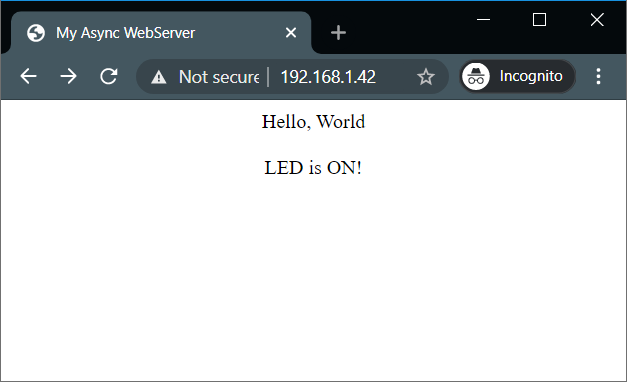Click the Not secure warning triangle icon
The width and height of the screenshot is (627, 382).
coord(159,77)
